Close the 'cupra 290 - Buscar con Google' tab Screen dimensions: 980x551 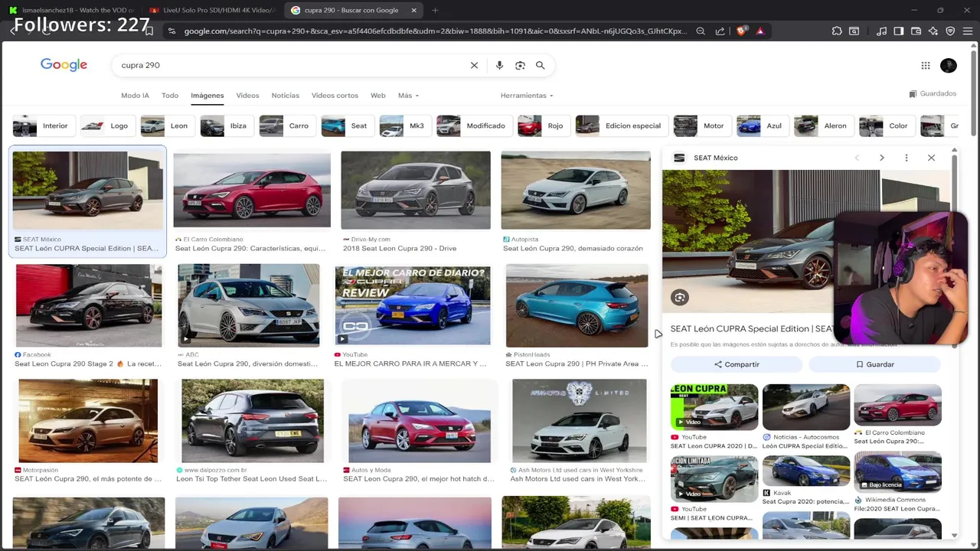click(414, 10)
